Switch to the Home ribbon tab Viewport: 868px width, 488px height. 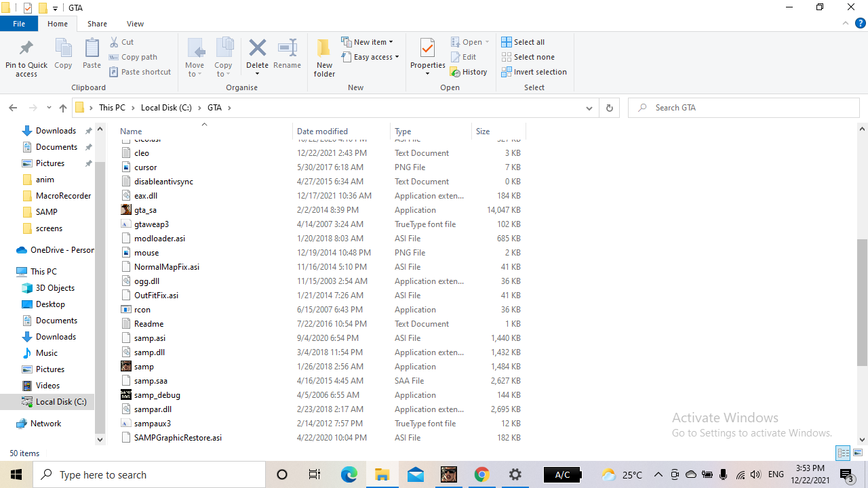click(x=58, y=24)
